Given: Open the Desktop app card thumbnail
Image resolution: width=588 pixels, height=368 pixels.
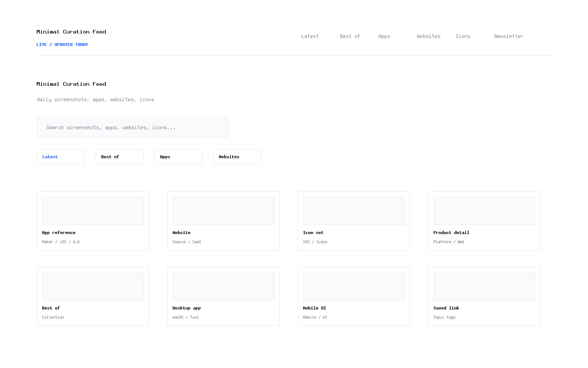Looking at the screenshot, I should [x=223, y=286].
